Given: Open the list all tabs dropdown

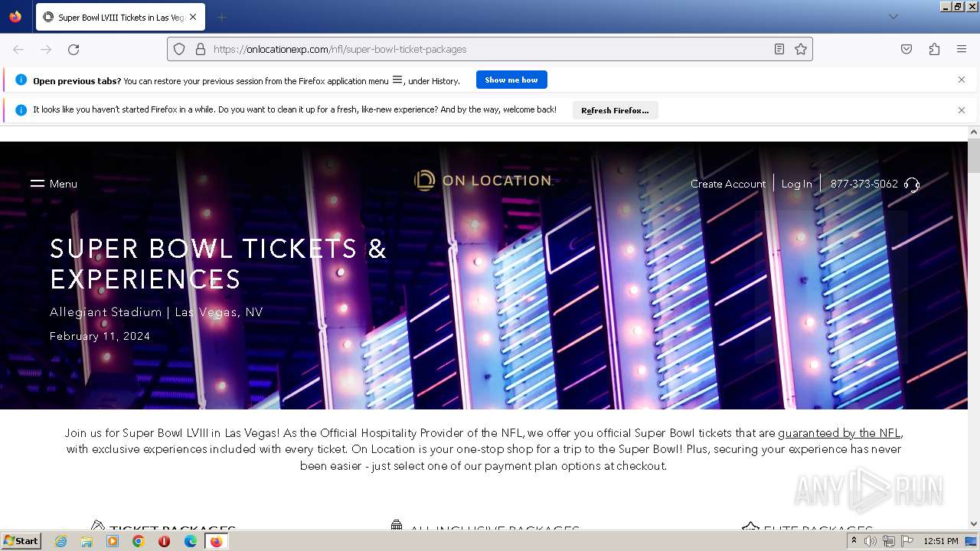Looking at the screenshot, I should pyautogui.click(x=893, y=17).
